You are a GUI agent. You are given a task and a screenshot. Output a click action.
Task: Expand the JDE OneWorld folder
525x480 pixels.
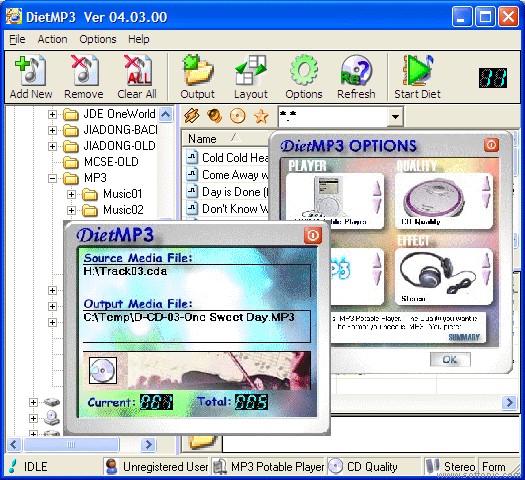click(52, 114)
